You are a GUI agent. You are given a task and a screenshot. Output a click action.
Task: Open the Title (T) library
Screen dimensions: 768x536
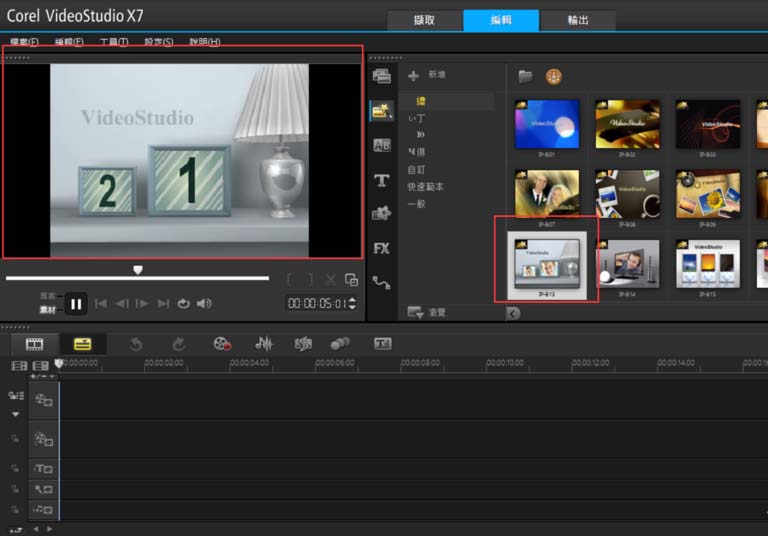[x=382, y=180]
